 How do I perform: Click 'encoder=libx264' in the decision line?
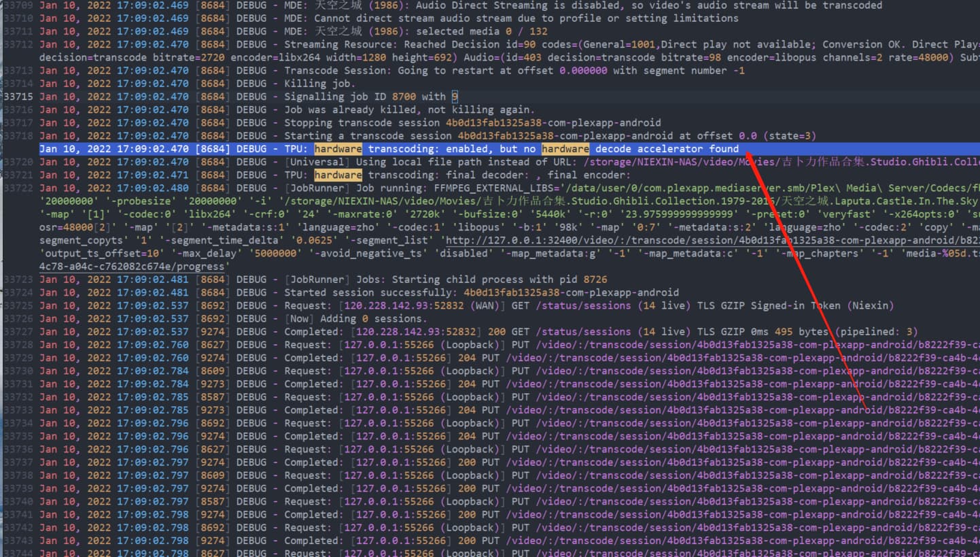click(275, 57)
